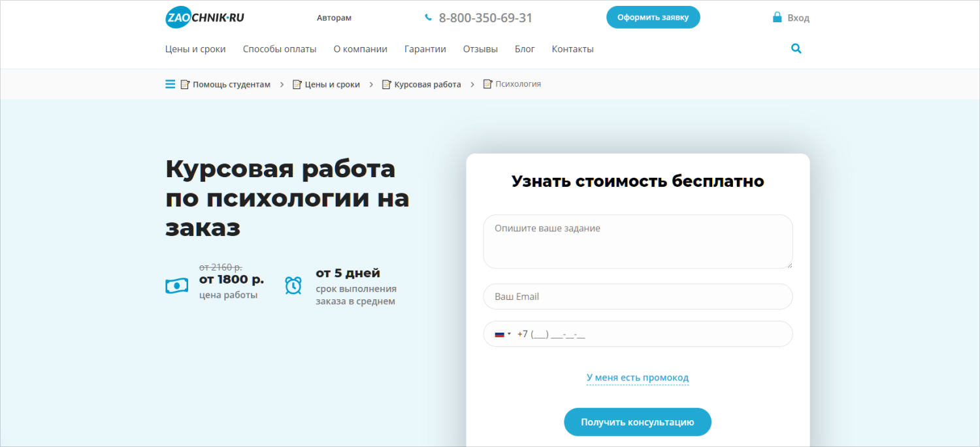Open the search magnifier icon
980x447 pixels.
pos(796,48)
